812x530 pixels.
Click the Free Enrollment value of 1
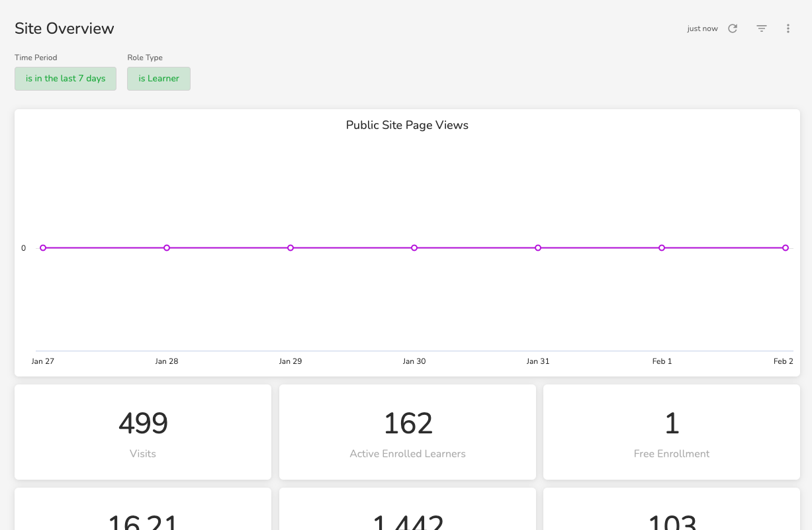672,423
